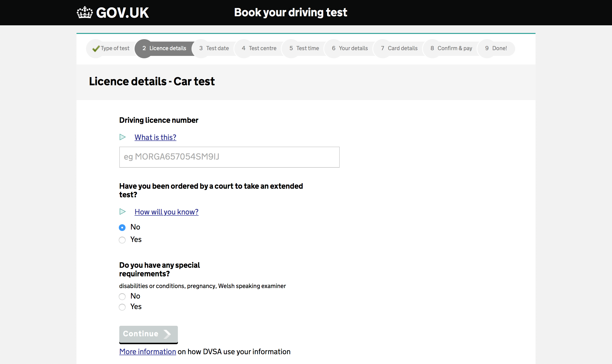Screen dimensions: 612x364
Task: Select the Yes radio button for extended test
Action: [x=123, y=240]
